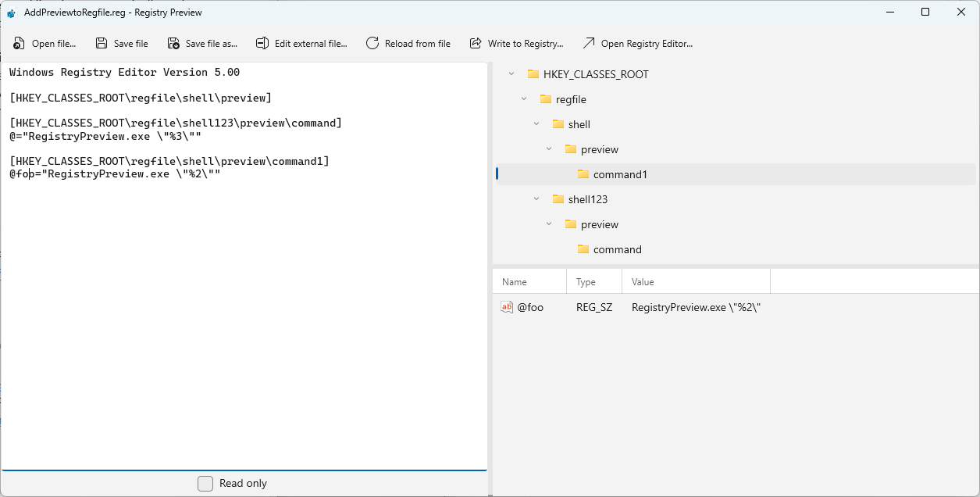This screenshot has height=497, width=980.
Task: Select the command node under shell123 preview
Action: [616, 249]
